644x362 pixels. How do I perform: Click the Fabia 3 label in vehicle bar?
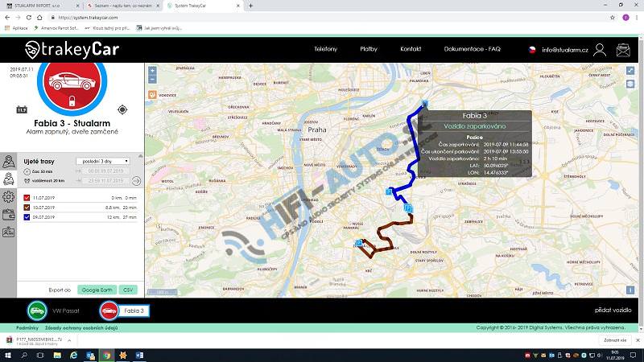pos(134,311)
